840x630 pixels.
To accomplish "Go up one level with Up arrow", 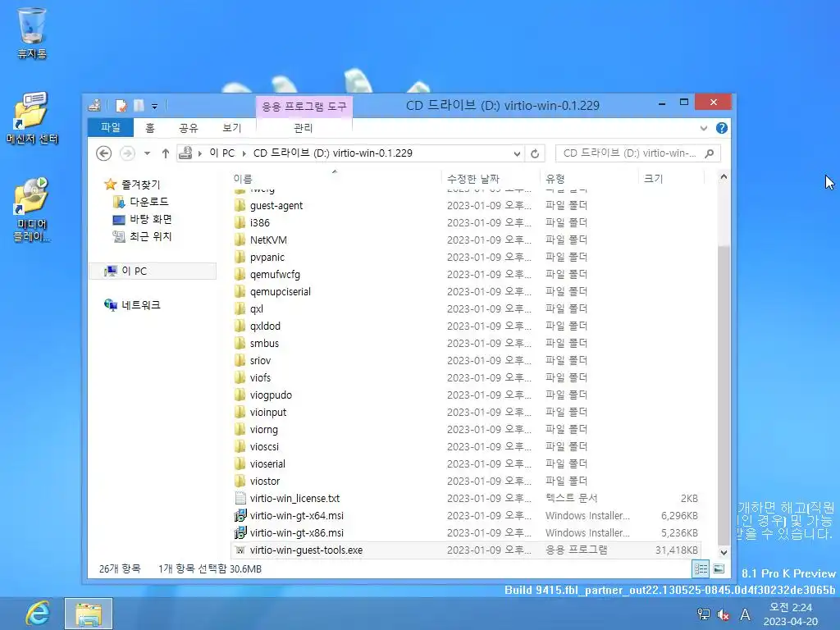I will click(x=166, y=153).
